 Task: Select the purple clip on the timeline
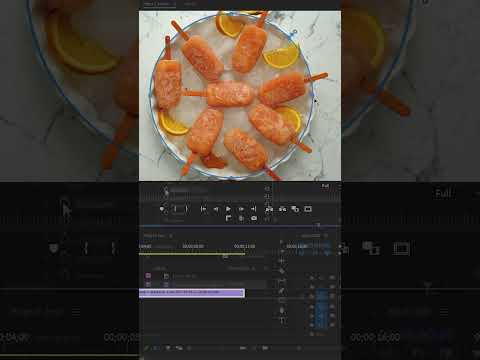click(192, 293)
